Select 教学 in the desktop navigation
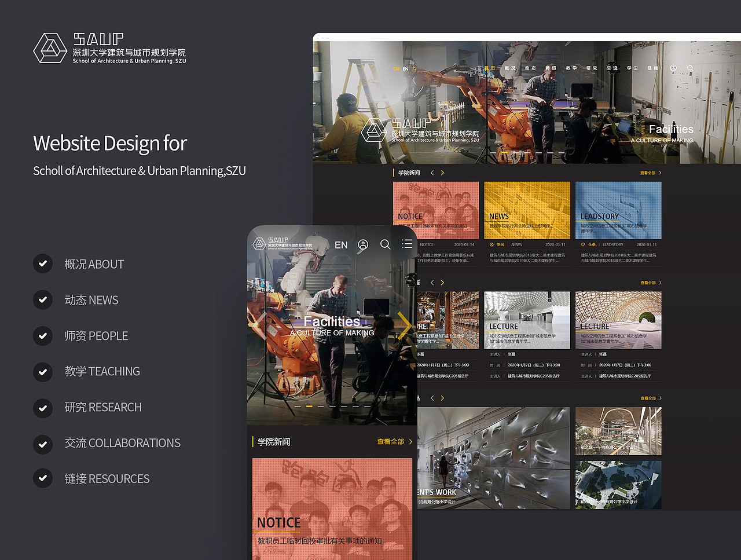The height and width of the screenshot is (560, 741). (571, 68)
